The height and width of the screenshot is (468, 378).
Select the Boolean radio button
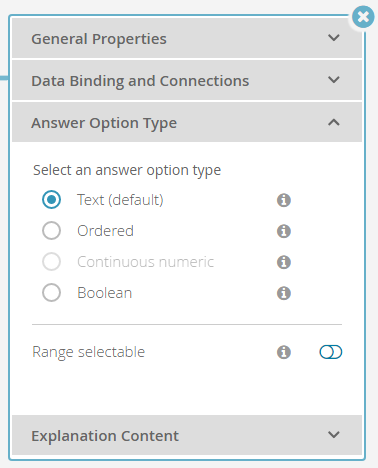[51, 293]
